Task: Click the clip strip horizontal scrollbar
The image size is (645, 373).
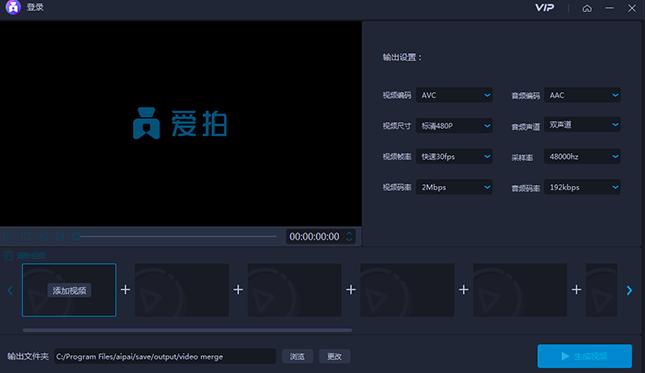Action: point(187,330)
